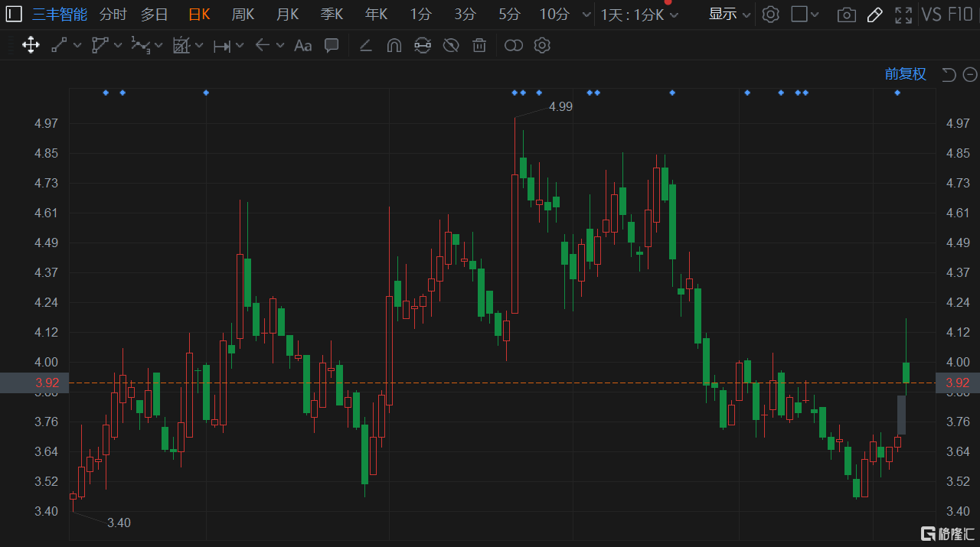The image size is (980, 547).
Task: Expand the measure analysis tool chevron
Action: pos(199,45)
